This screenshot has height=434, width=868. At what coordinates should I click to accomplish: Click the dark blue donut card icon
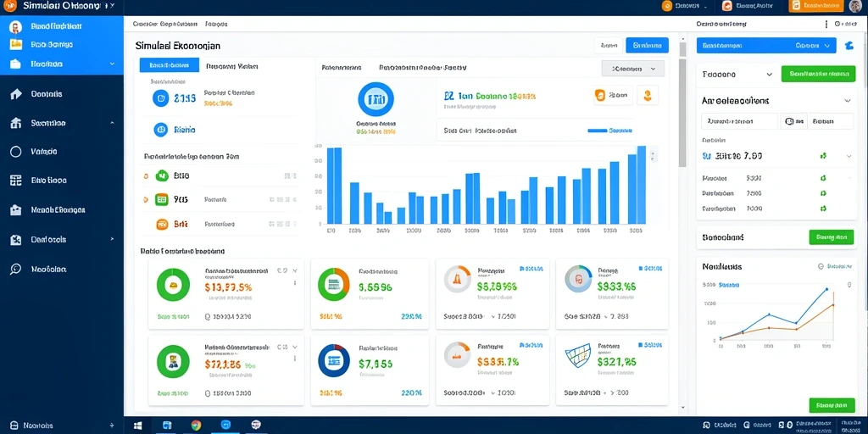[334, 359]
